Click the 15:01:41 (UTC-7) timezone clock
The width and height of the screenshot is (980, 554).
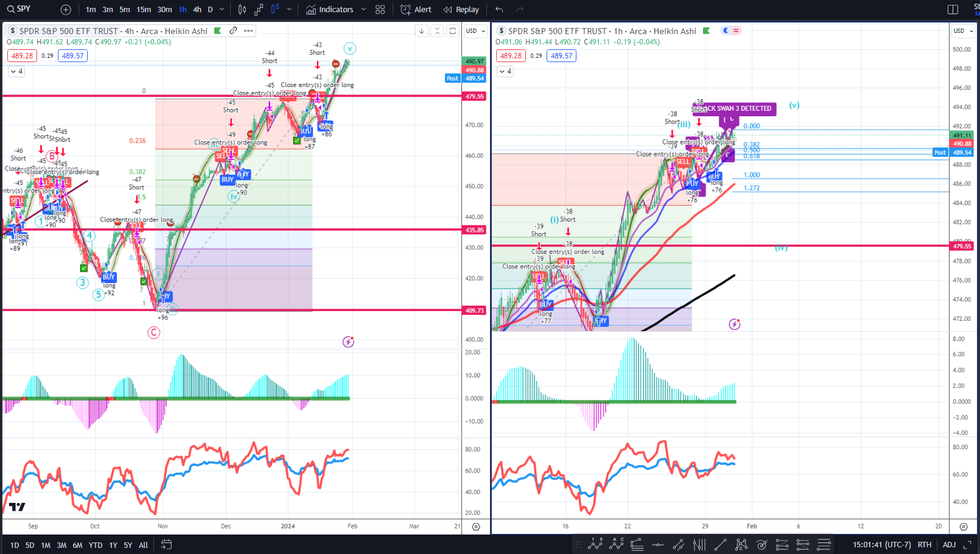click(x=881, y=545)
